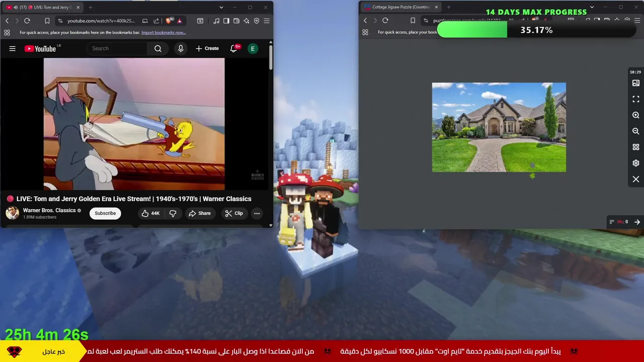Viewport: 644px width, 362px height.
Task: Zoom in on the jigsaw puzzle
Action: [636, 115]
